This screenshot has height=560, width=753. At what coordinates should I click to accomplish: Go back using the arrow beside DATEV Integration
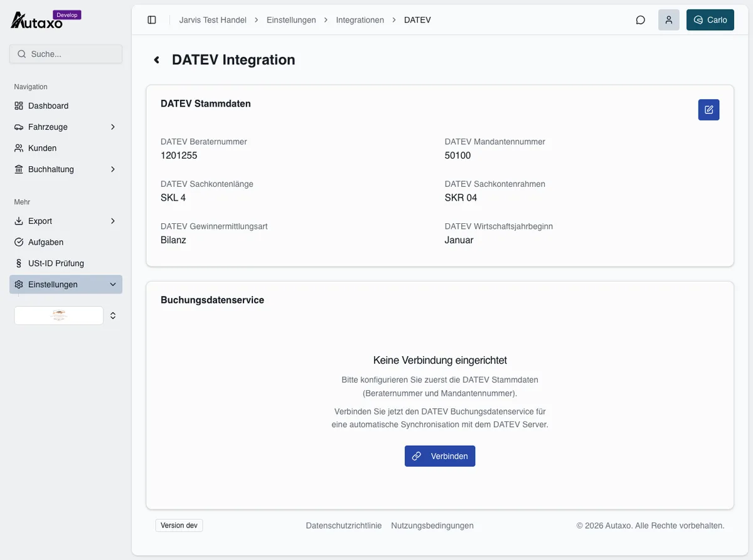(157, 60)
